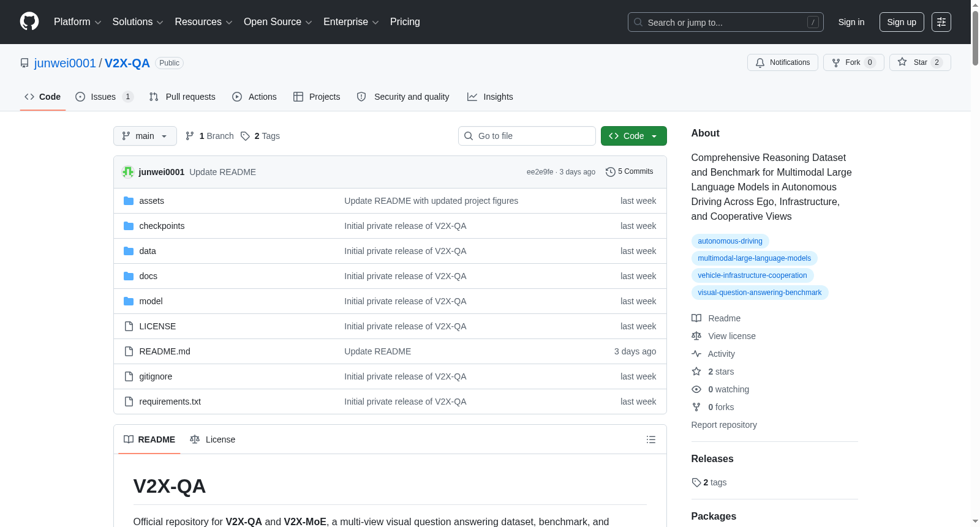The height and width of the screenshot is (527, 980).
Task: Select the checkpoints folder icon
Action: [x=129, y=226]
